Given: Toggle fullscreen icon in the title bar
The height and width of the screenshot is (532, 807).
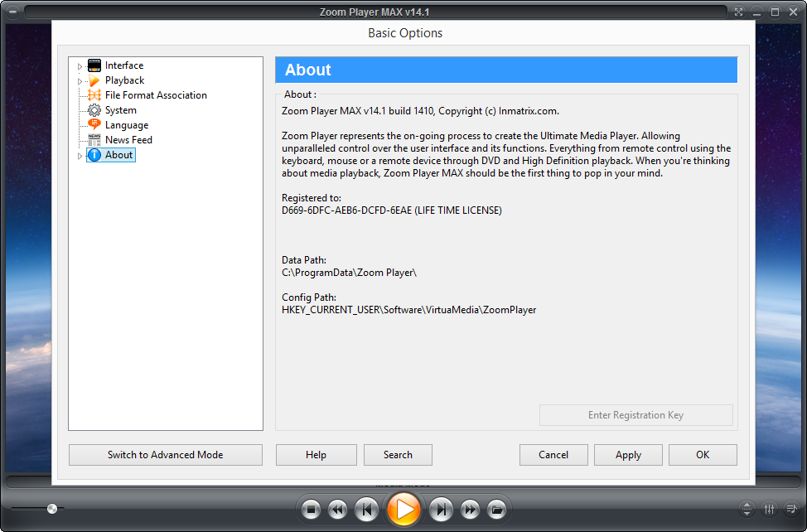Looking at the screenshot, I should click(738, 12).
